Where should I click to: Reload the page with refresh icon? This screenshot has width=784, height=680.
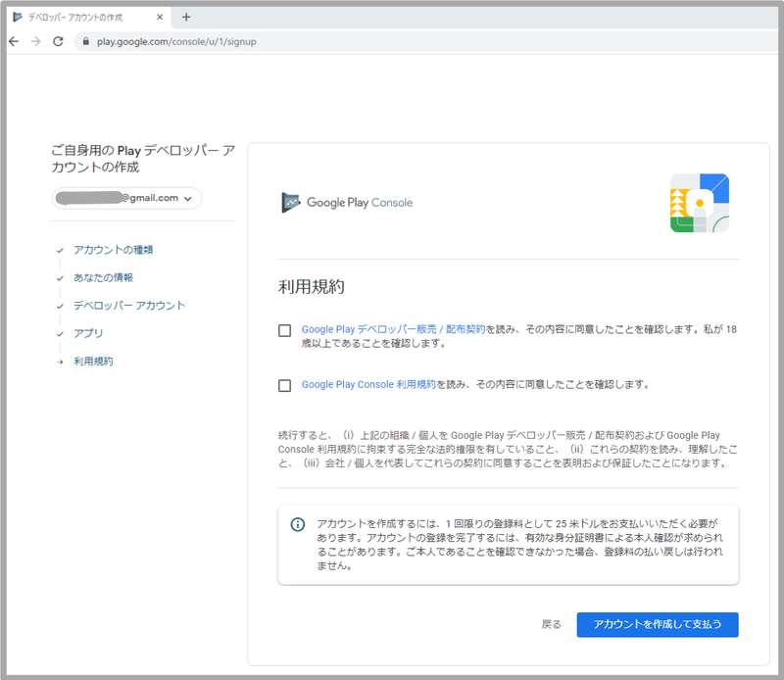[x=58, y=41]
